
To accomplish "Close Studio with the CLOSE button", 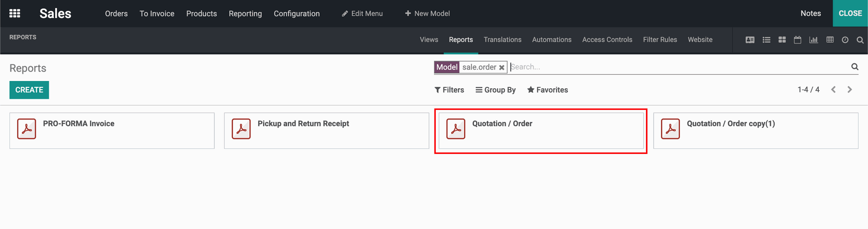I will [850, 13].
